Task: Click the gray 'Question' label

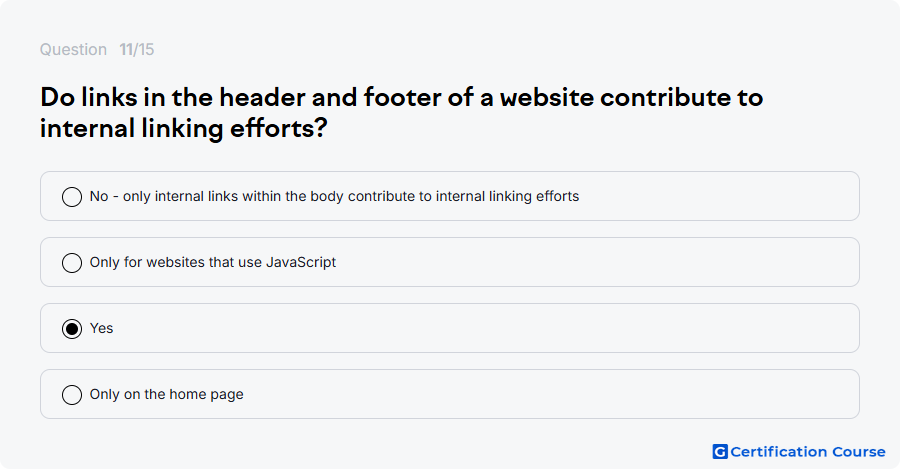Action: coord(73,49)
